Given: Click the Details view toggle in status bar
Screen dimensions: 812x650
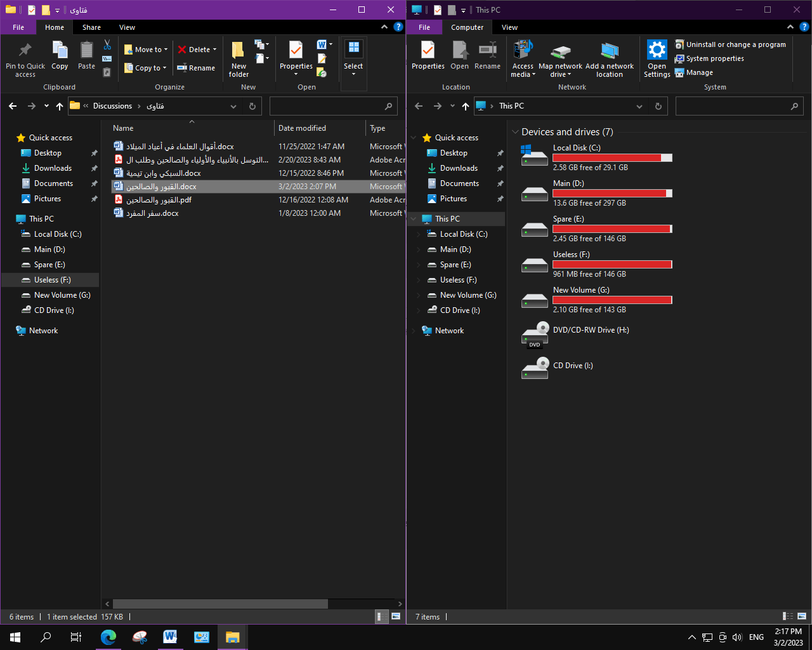Looking at the screenshot, I should [381, 616].
